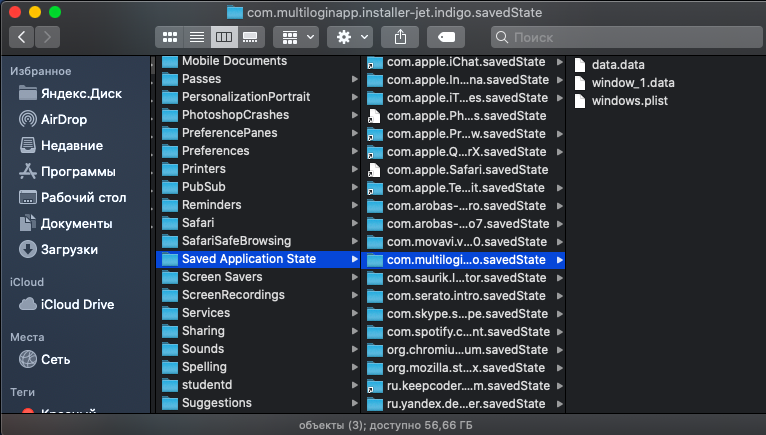Switch to list view

click(197, 37)
